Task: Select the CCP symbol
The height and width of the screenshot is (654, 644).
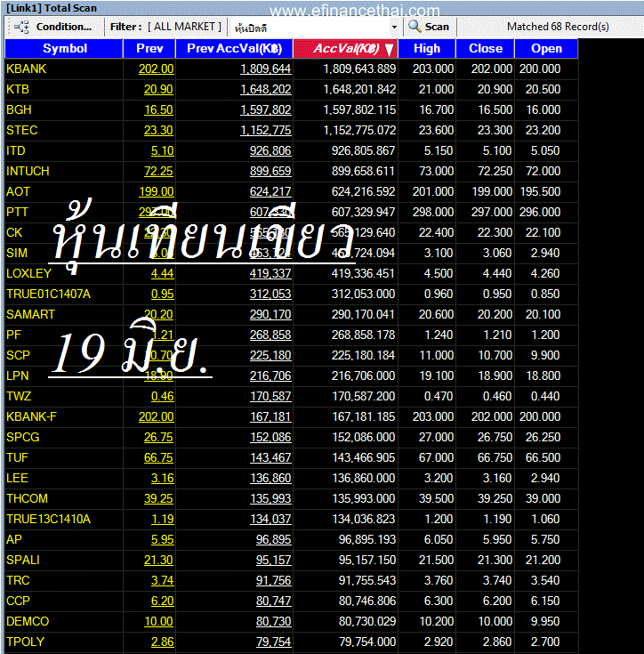Action: click(x=18, y=601)
